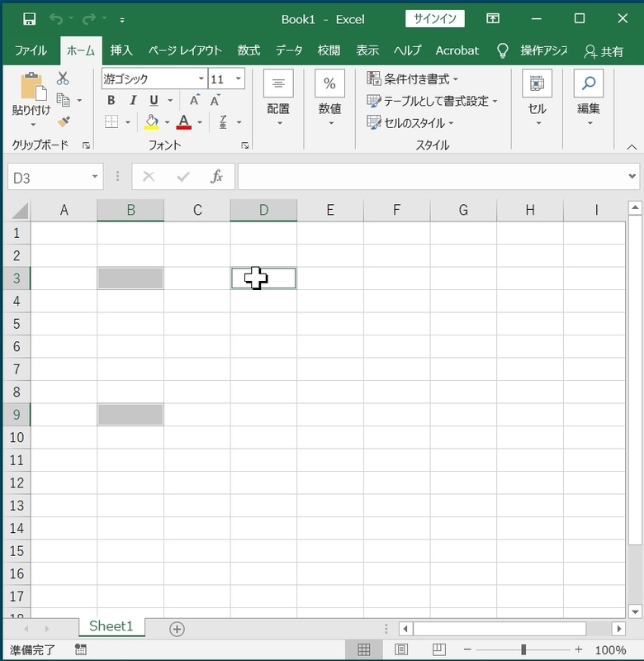Expand the formula bar arrow
The height and width of the screenshot is (661, 644).
632,177
